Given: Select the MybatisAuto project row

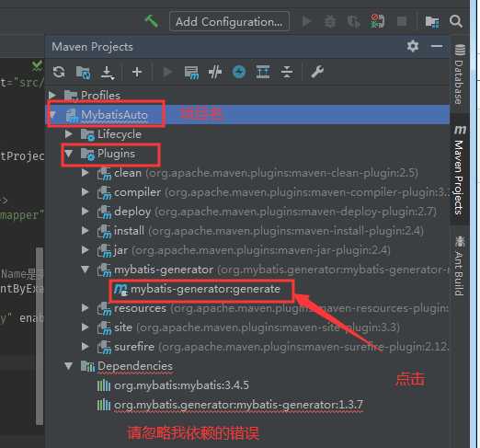Looking at the screenshot, I should pyautogui.click(x=247, y=115).
